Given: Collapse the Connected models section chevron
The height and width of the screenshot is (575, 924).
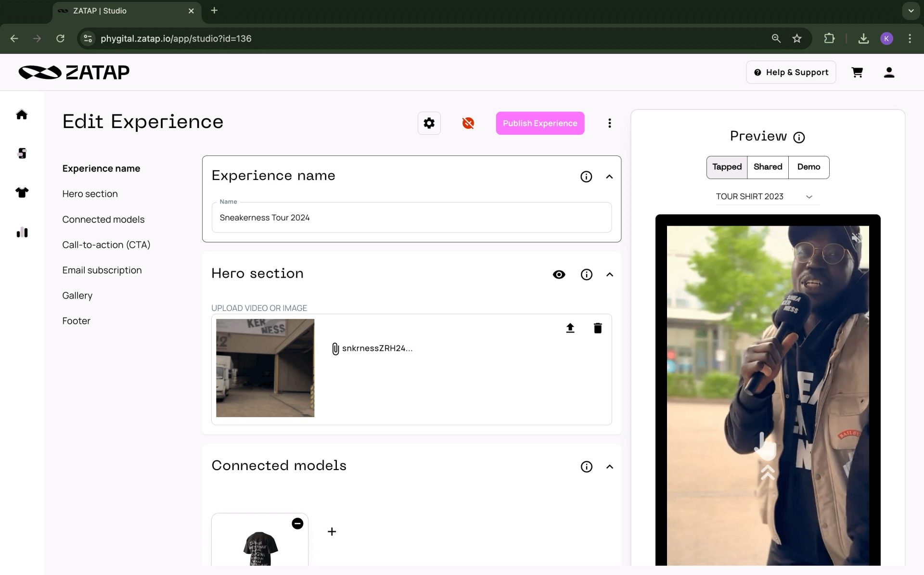Looking at the screenshot, I should pos(609,467).
